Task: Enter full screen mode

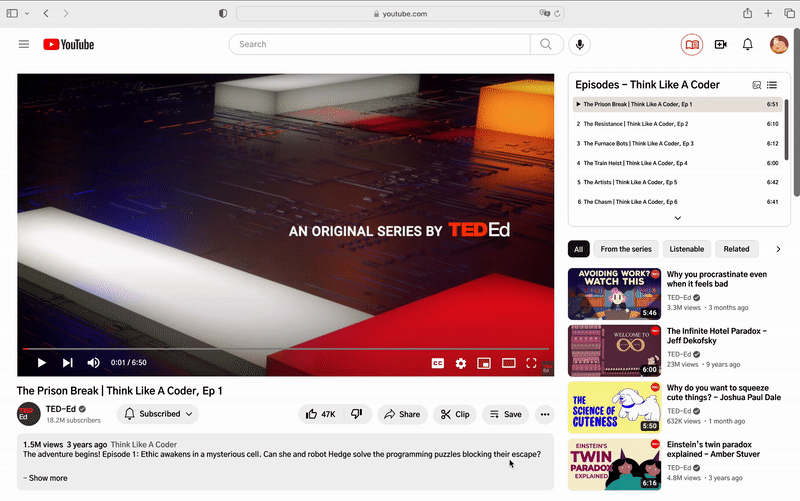Action: coord(531,363)
